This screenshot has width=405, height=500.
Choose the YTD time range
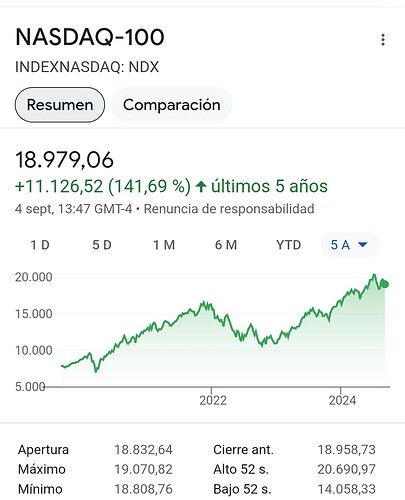[x=288, y=245]
